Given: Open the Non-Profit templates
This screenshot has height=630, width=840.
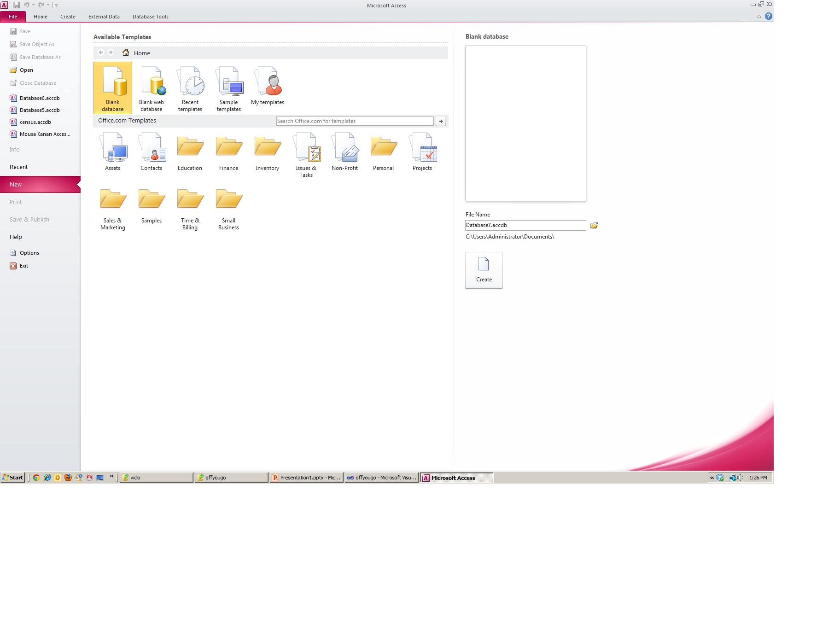Looking at the screenshot, I should coord(345,152).
